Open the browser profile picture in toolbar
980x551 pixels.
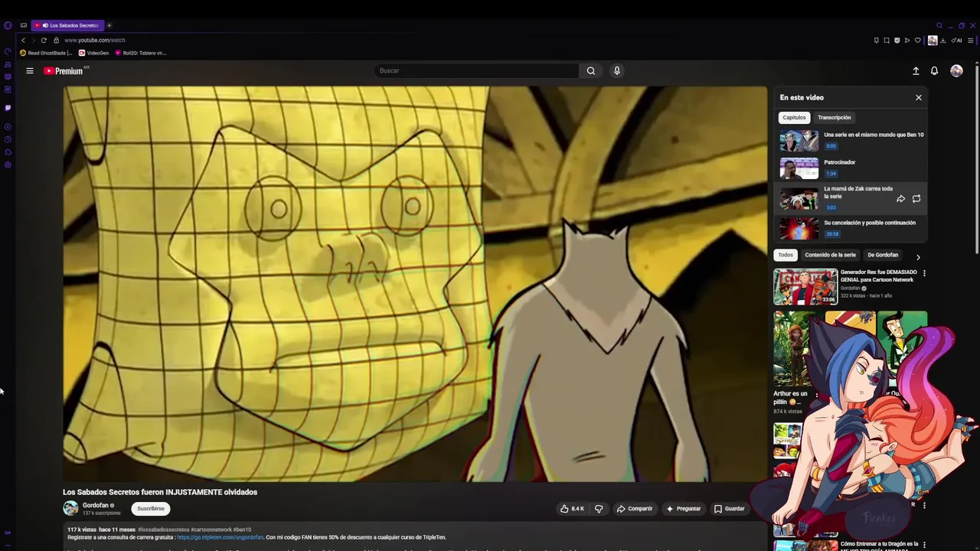click(933, 40)
